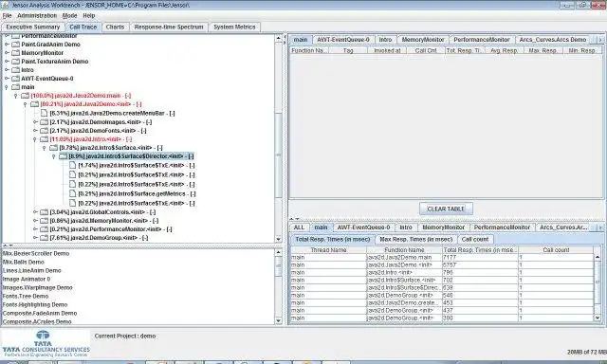Expand the Intro thread node
This screenshot has width=607, height=364.
(7, 70)
